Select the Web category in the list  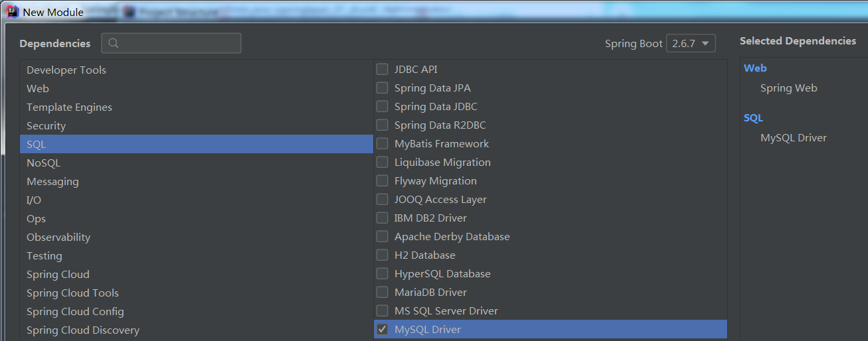[197, 88]
